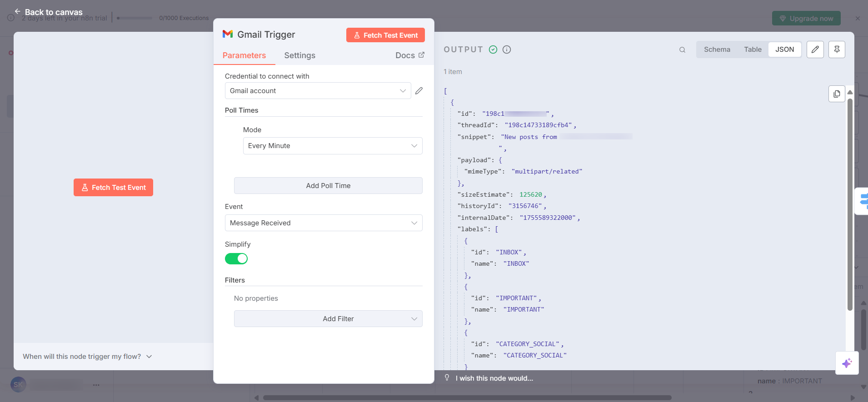Screen dimensions: 868x402
Task: Click the bottom horizontal scrollbar
Action: (x=467, y=398)
